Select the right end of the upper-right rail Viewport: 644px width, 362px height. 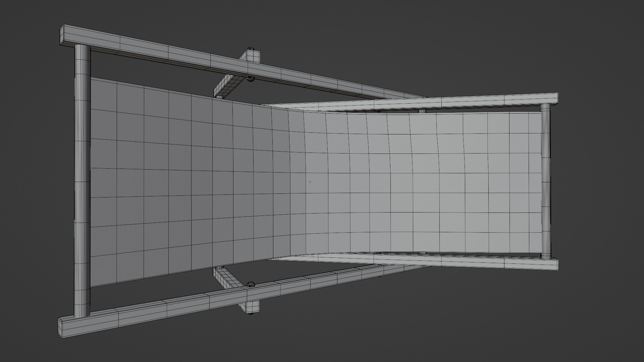(x=555, y=98)
